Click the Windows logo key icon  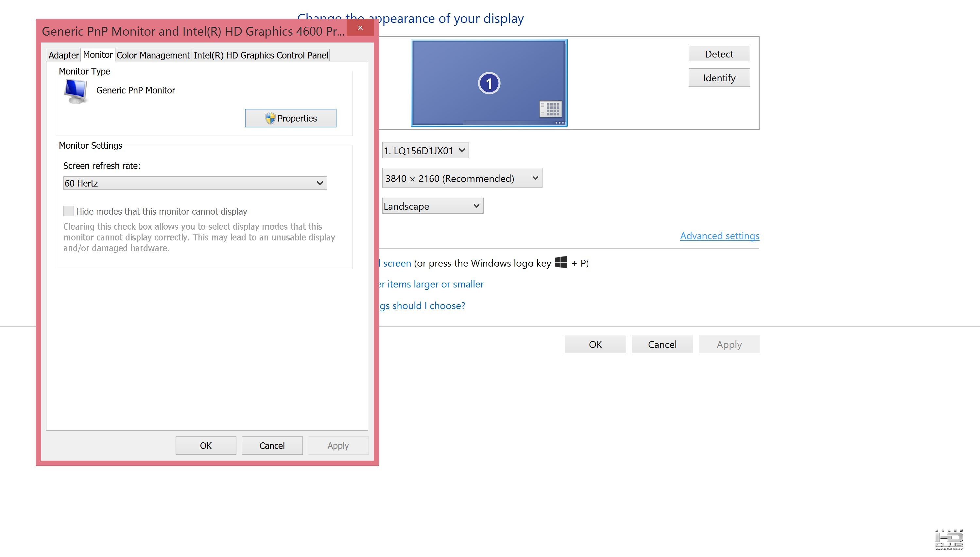click(x=561, y=262)
